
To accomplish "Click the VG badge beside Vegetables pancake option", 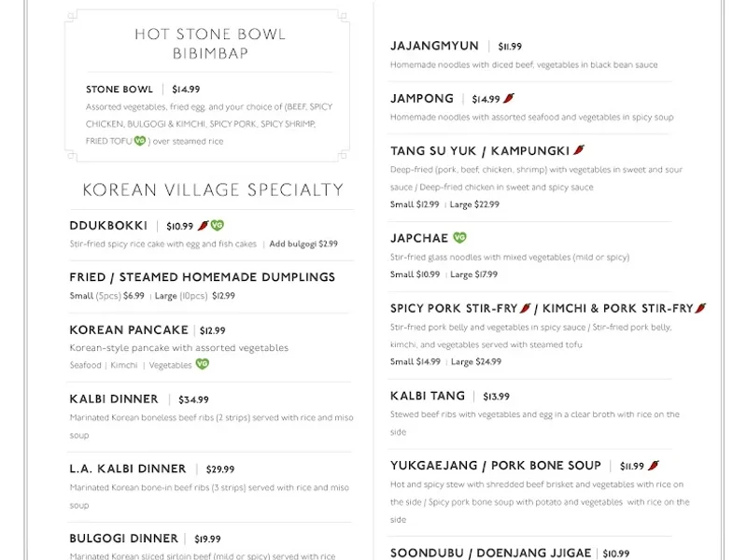I will [x=203, y=365].
